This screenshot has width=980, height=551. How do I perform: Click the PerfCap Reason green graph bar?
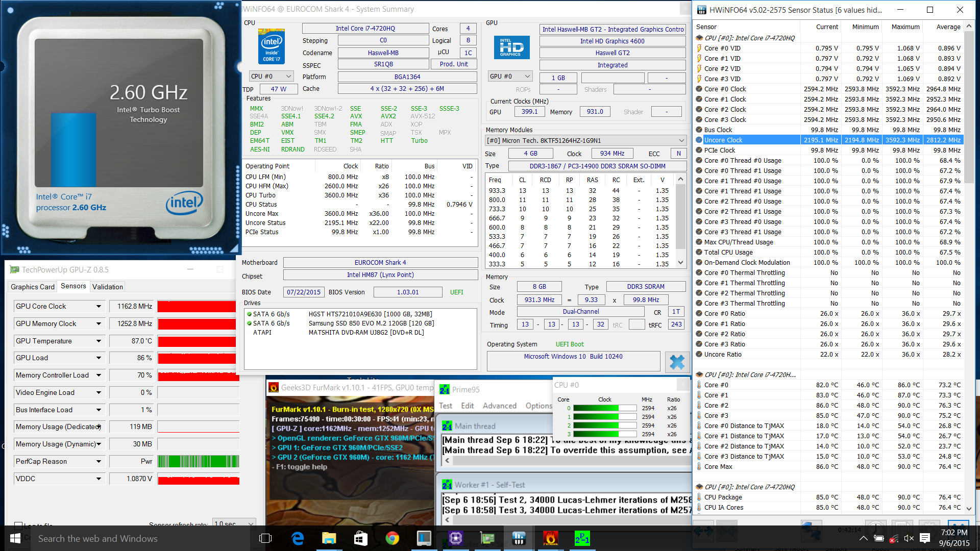pos(198,462)
